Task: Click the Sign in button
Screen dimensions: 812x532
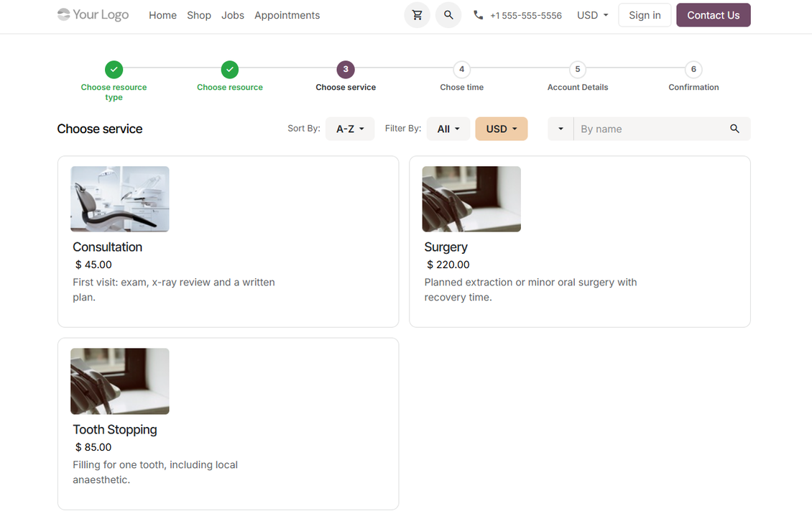Action: pyautogui.click(x=645, y=15)
